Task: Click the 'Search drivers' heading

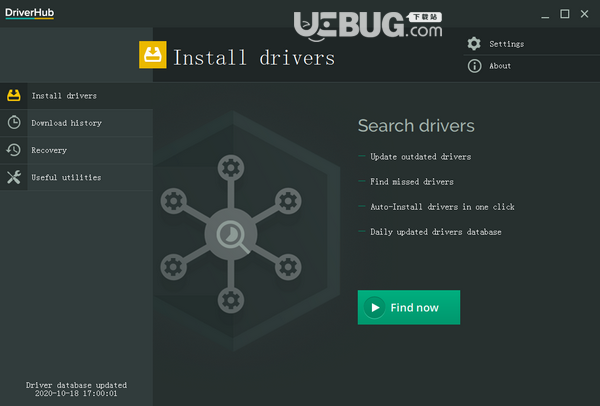Action: coord(416,126)
